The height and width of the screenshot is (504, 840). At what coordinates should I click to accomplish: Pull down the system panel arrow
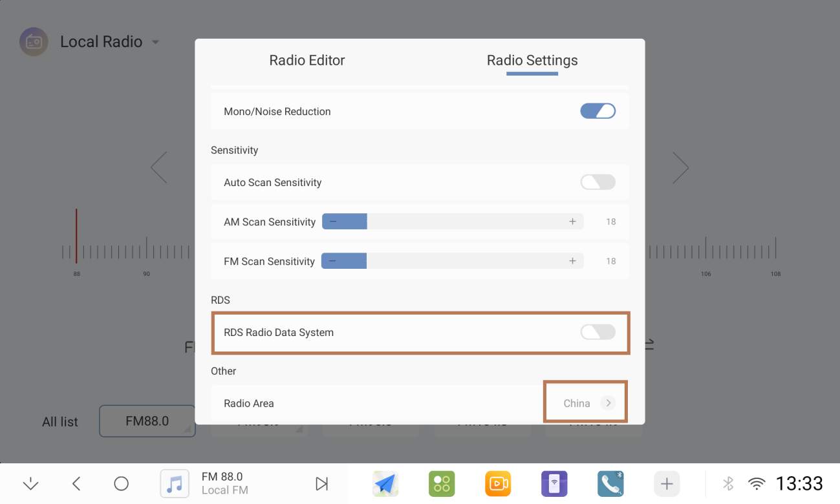coord(30,483)
